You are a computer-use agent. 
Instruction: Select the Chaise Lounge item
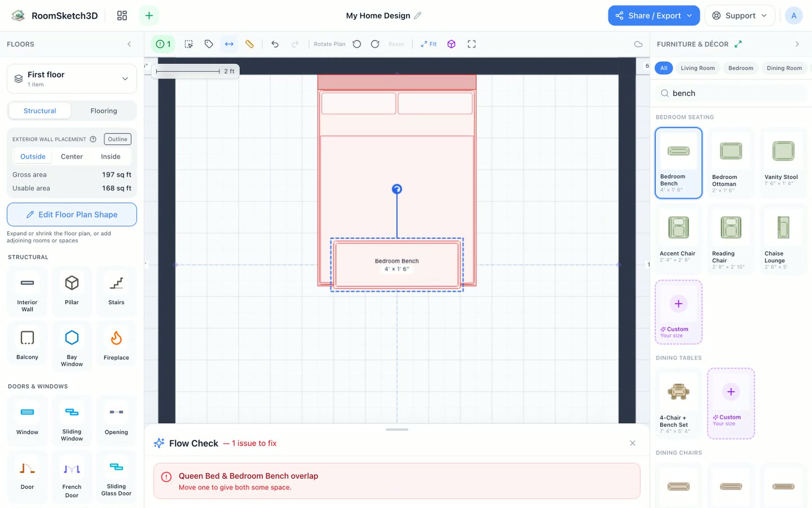point(783,240)
